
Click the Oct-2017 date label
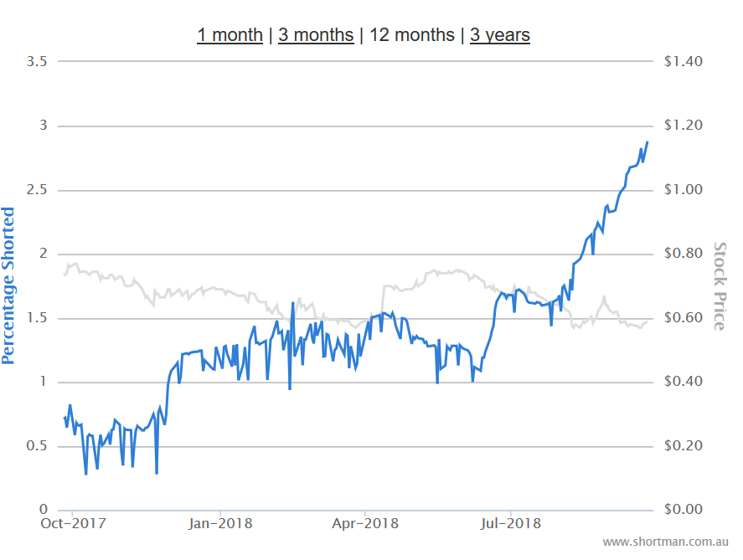[73, 523]
